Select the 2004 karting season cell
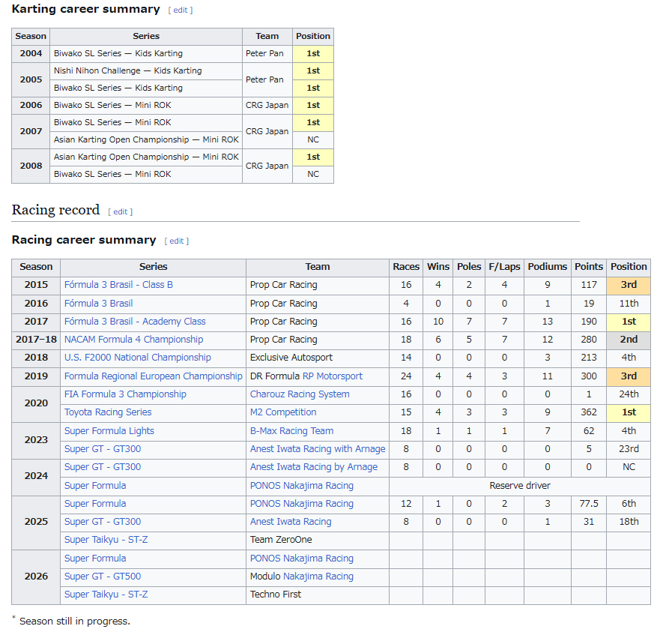This screenshot has height=632, width=672. pos(31,54)
